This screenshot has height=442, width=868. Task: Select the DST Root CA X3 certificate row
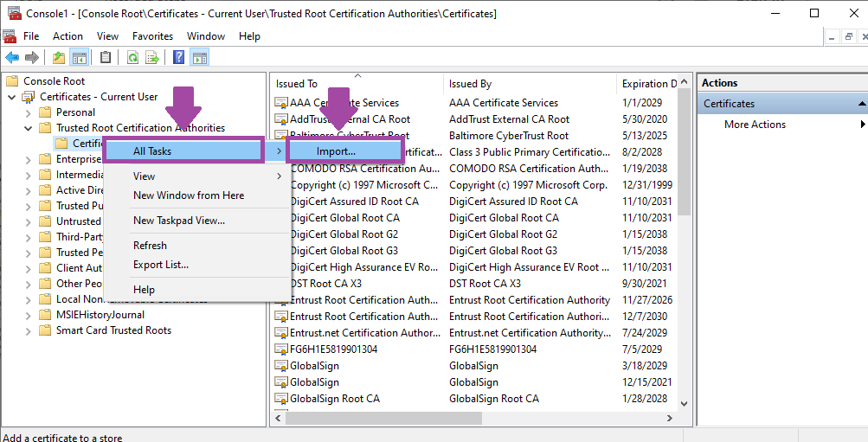pyautogui.click(x=475, y=284)
